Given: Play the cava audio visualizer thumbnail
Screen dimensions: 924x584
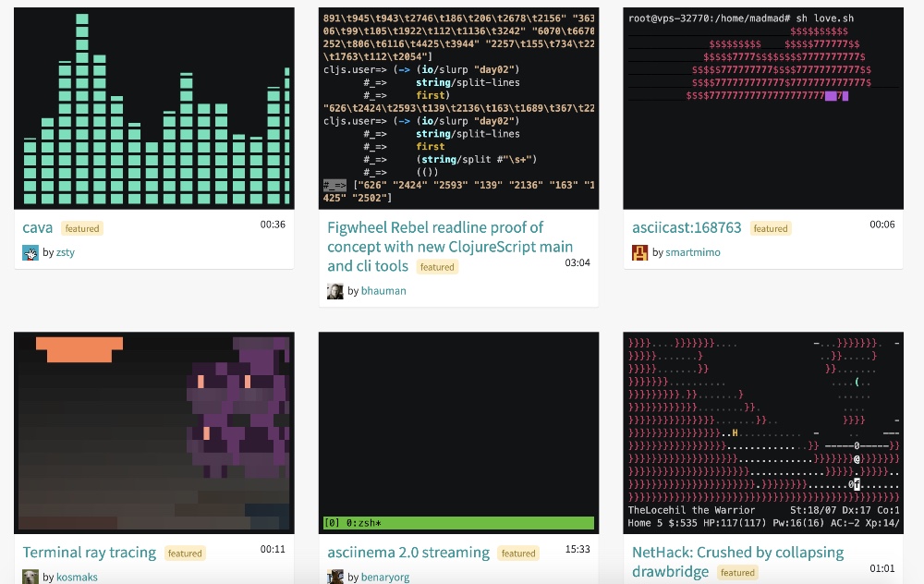Looking at the screenshot, I should pos(154,108).
